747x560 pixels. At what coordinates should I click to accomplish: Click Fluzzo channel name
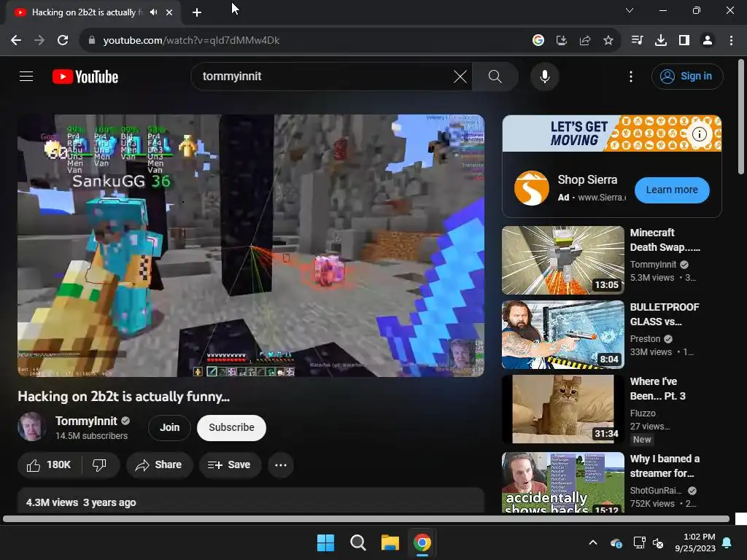click(643, 413)
